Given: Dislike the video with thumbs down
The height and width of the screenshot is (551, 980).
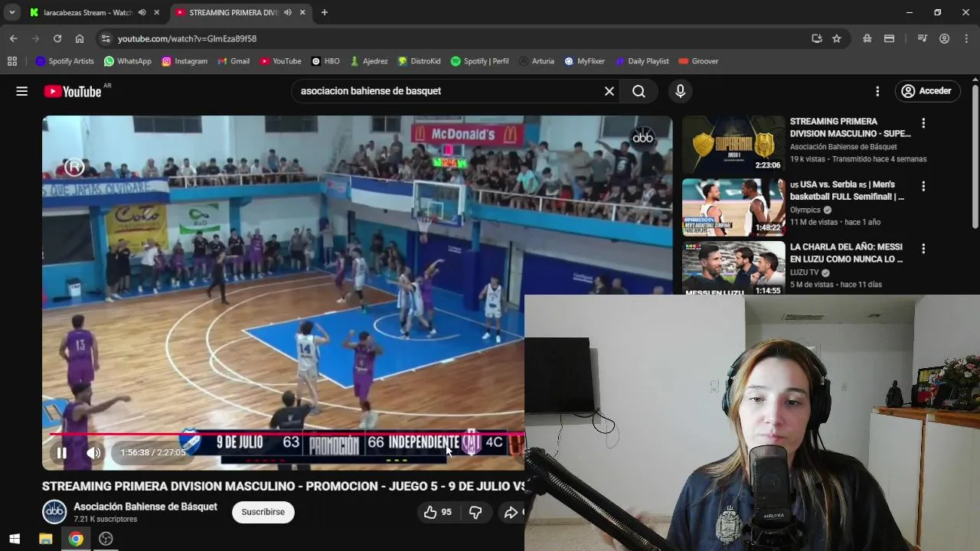Looking at the screenshot, I should click(x=475, y=512).
